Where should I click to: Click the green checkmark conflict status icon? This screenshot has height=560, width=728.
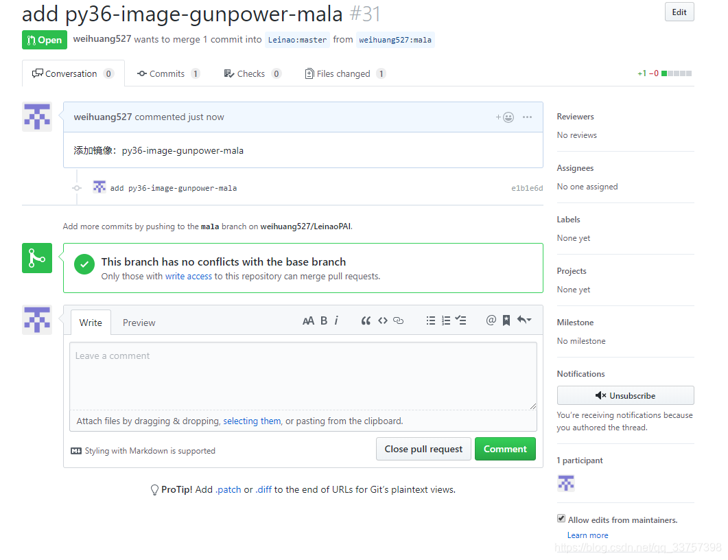84,264
